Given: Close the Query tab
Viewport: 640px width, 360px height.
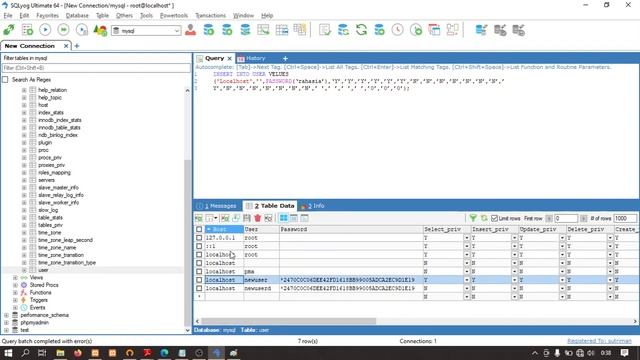Looking at the screenshot, I should (x=229, y=58).
